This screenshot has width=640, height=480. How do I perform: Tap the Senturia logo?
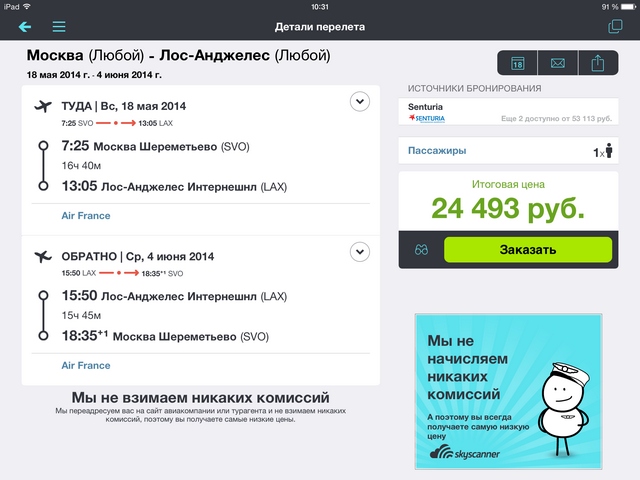pos(427,118)
